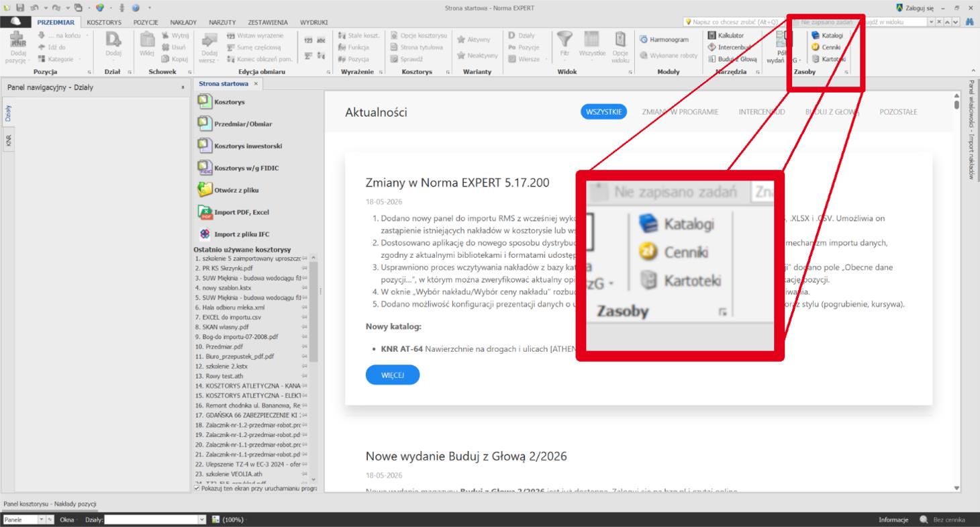Expand the Widok group dialog launcher

point(630,72)
